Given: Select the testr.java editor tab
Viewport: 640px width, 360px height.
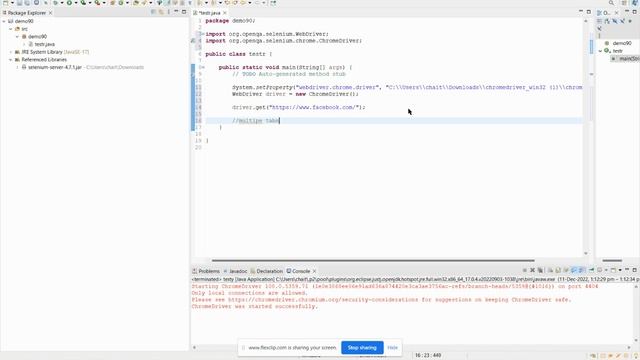Looking at the screenshot, I should click(x=209, y=13).
